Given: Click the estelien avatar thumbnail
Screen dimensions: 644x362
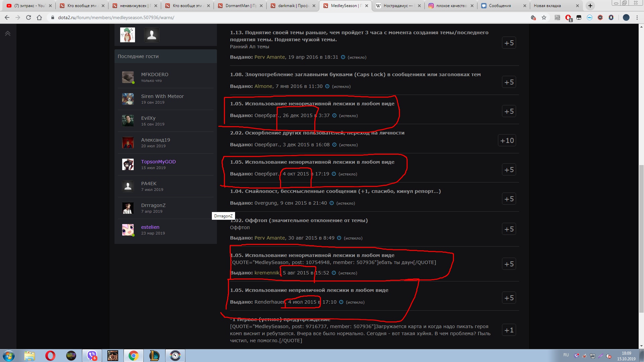Looking at the screenshot, I should (x=128, y=230).
